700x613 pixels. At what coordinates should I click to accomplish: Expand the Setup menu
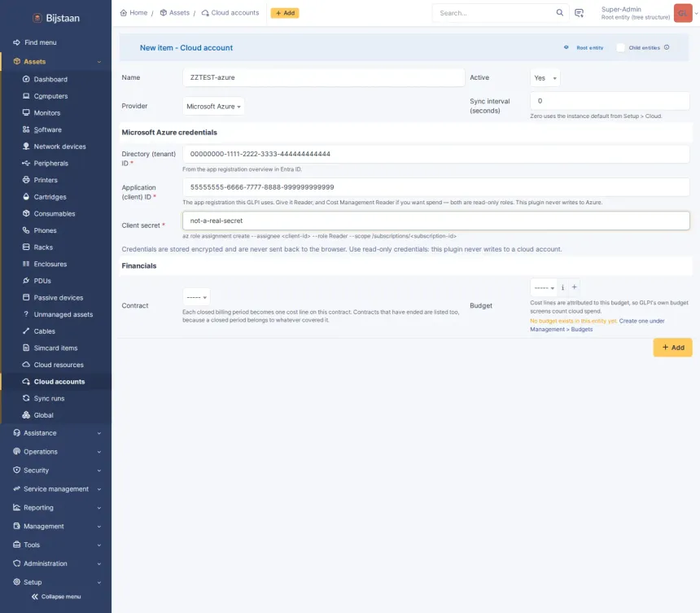[56, 582]
